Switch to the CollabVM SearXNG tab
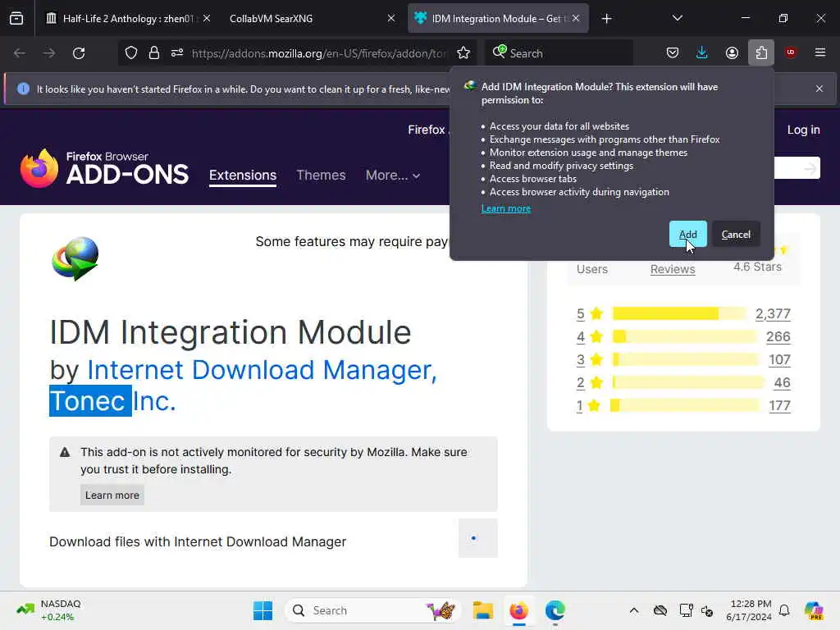The width and height of the screenshot is (840, 630). tap(271, 18)
